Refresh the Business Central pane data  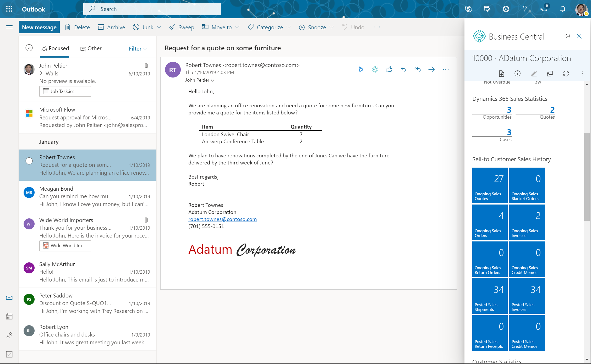pyautogui.click(x=566, y=74)
